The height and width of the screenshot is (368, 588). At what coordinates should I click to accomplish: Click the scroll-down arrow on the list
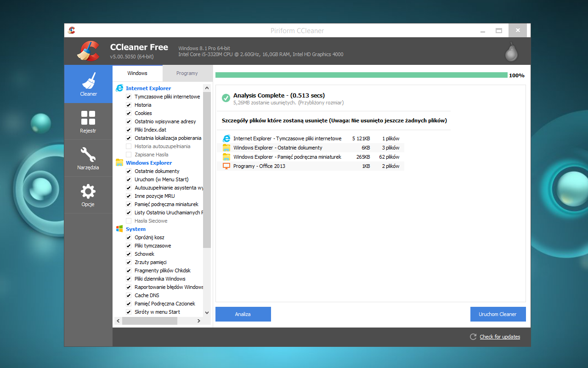[207, 312]
